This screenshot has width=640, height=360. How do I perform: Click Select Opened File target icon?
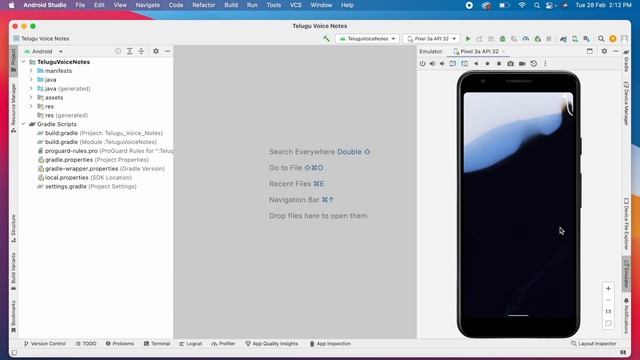[x=118, y=51]
